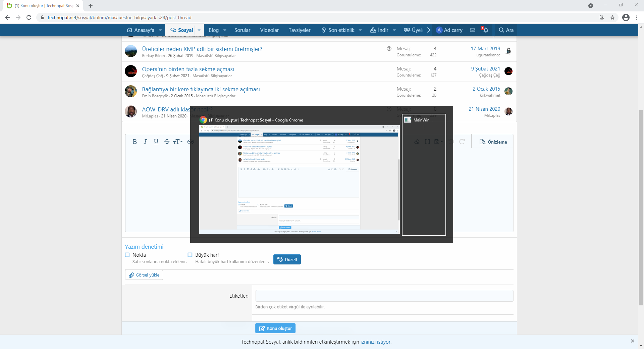Expand the Anasayfa submenu arrow
The image size is (644, 349).
[160, 30]
